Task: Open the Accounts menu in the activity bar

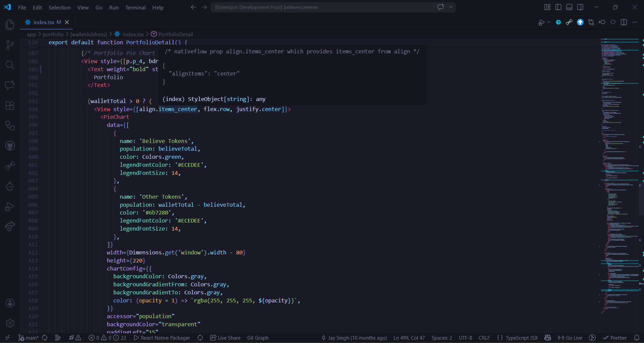Action: point(10,303)
